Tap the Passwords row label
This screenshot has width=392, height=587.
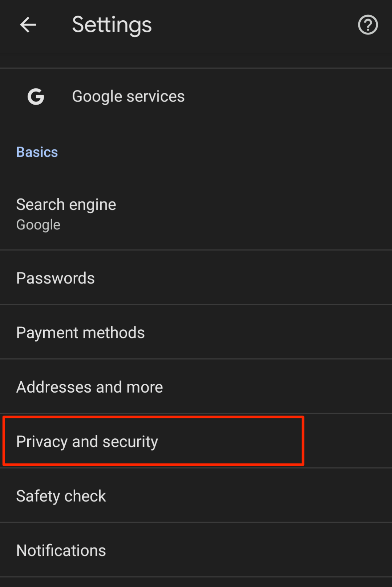tap(55, 277)
